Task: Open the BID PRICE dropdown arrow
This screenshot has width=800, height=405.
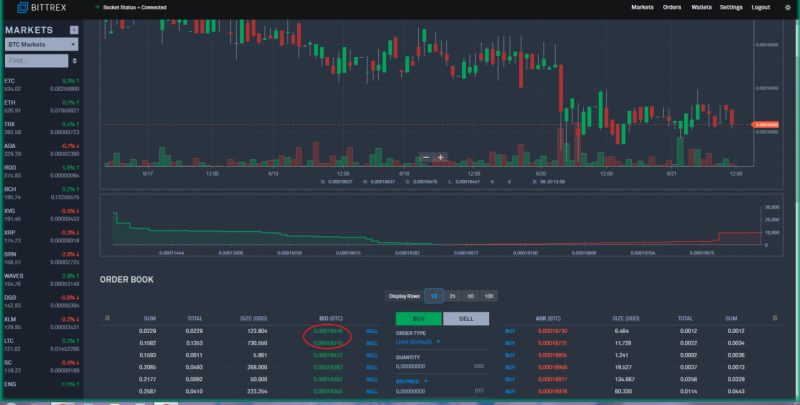Action: pyautogui.click(x=426, y=382)
